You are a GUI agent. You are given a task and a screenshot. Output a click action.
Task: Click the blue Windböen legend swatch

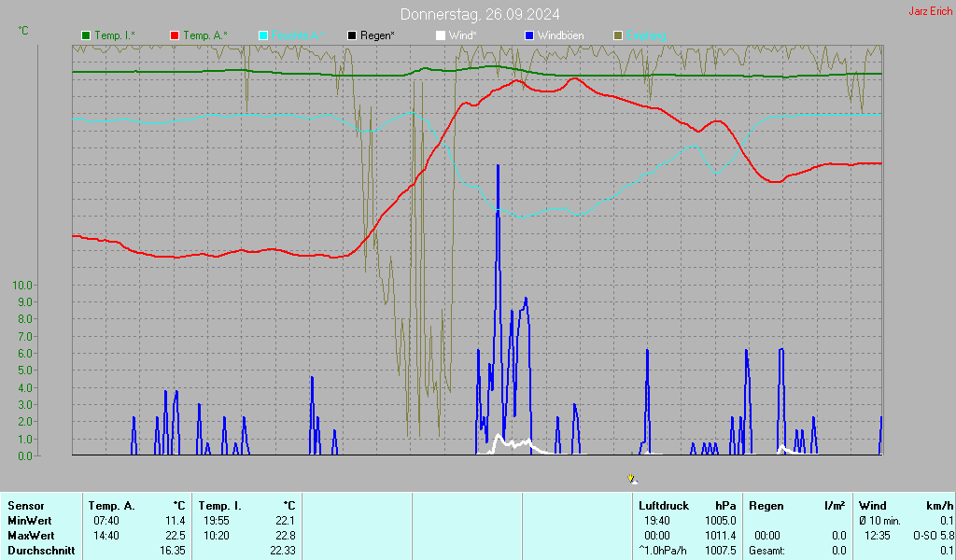pos(529,36)
